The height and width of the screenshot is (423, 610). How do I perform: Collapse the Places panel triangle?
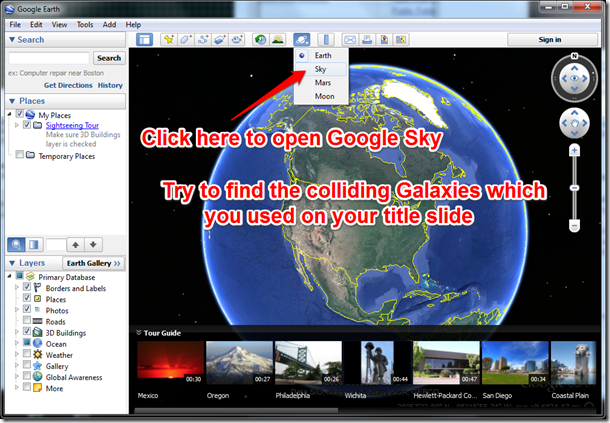pos(12,101)
